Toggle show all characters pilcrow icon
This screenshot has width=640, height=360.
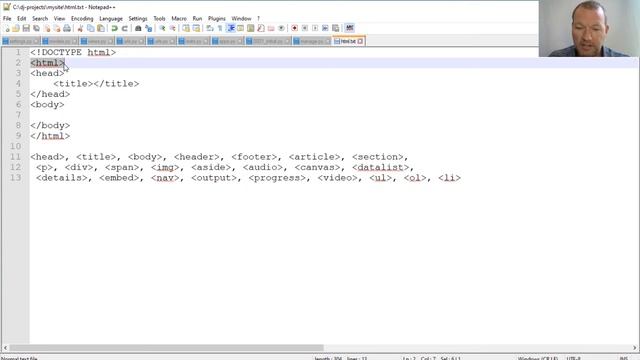220,28
